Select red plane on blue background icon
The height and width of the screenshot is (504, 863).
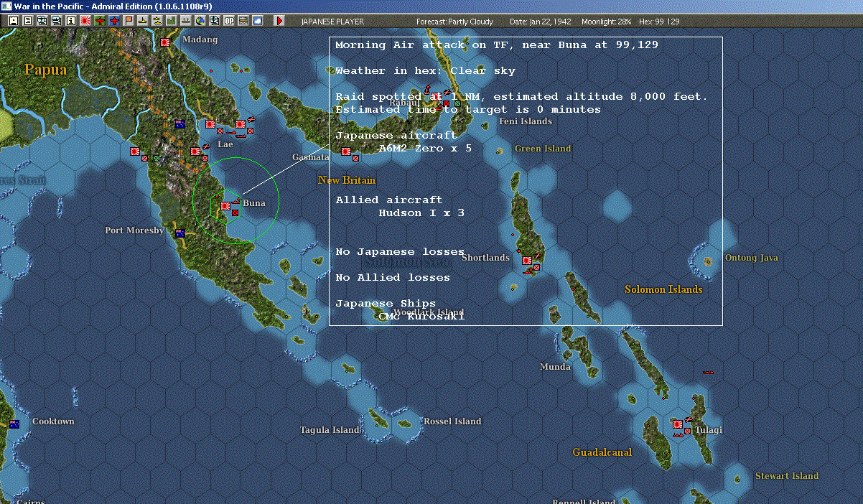pyautogui.click(x=114, y=22)
